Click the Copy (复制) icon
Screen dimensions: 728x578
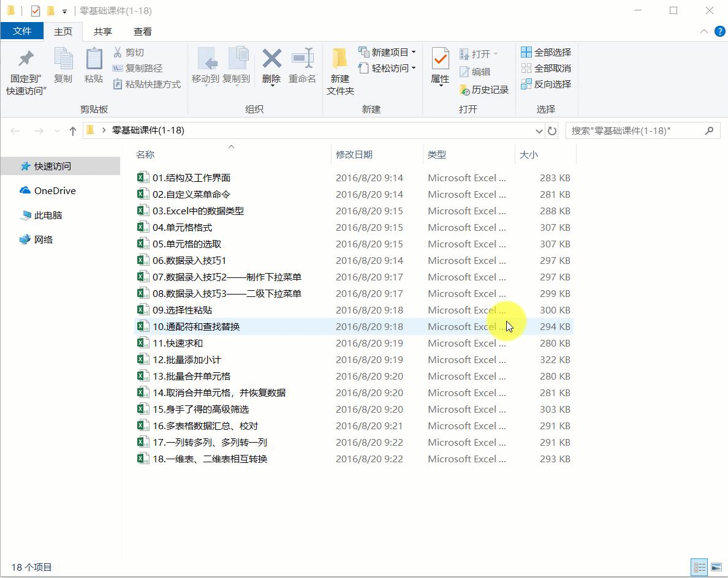(x=63, y=67)
